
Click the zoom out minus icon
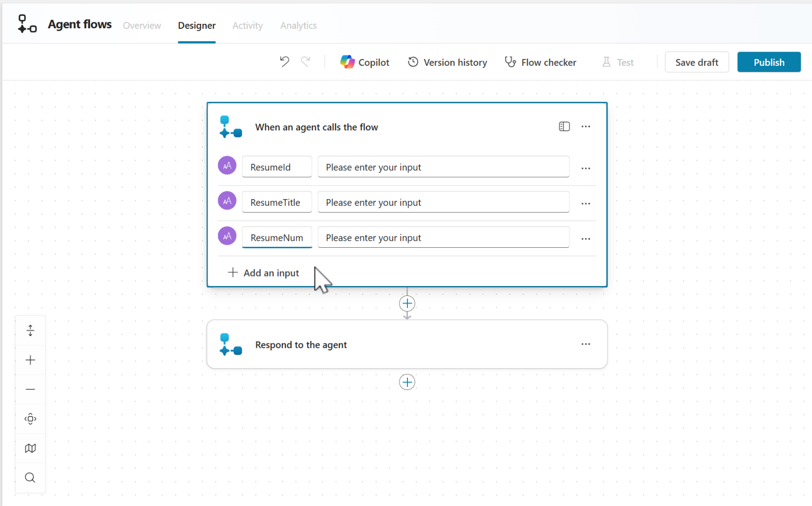tap(30, 390)
